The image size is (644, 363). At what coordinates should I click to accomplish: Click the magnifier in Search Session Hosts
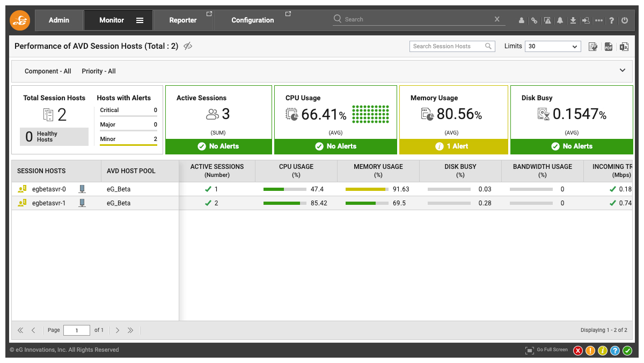pyautogui.click(x=488, y=46)
